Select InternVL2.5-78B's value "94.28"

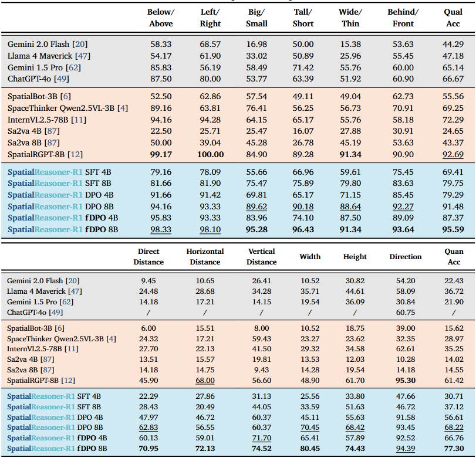pos(210,120)
